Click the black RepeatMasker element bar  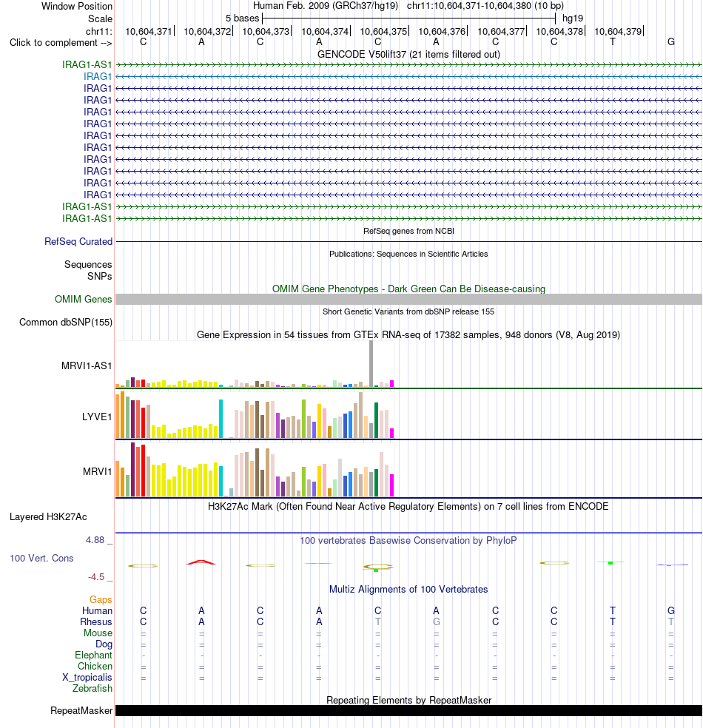(408, 711)
